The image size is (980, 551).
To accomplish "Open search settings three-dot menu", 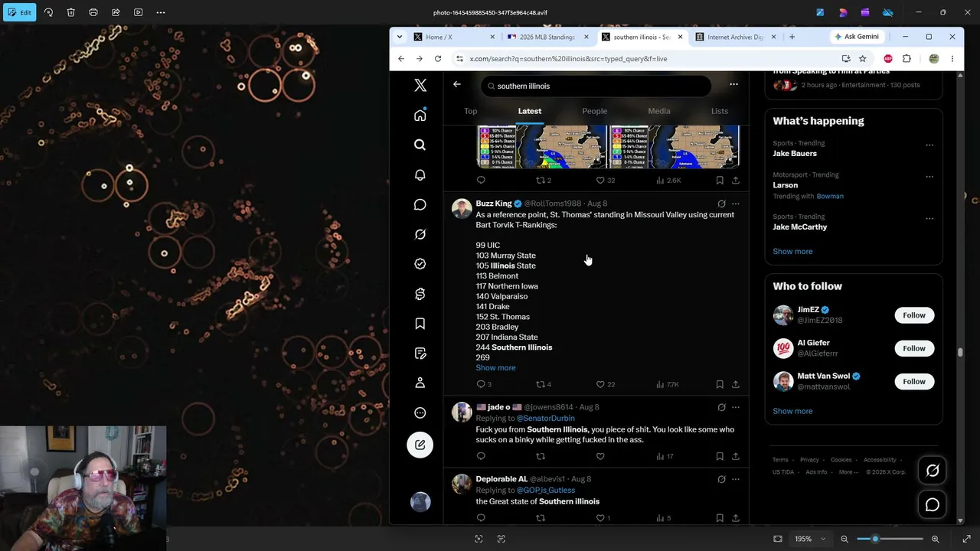I will coord(733,84).
